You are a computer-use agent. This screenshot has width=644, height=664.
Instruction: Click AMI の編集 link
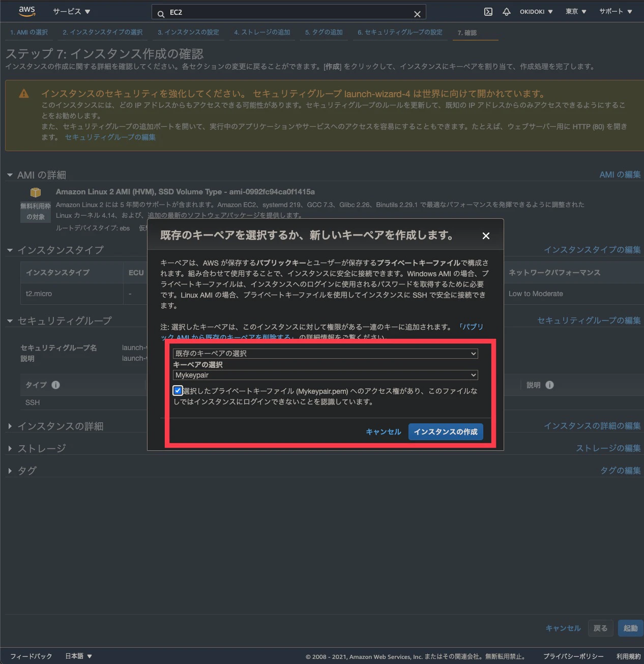(620, 175)
